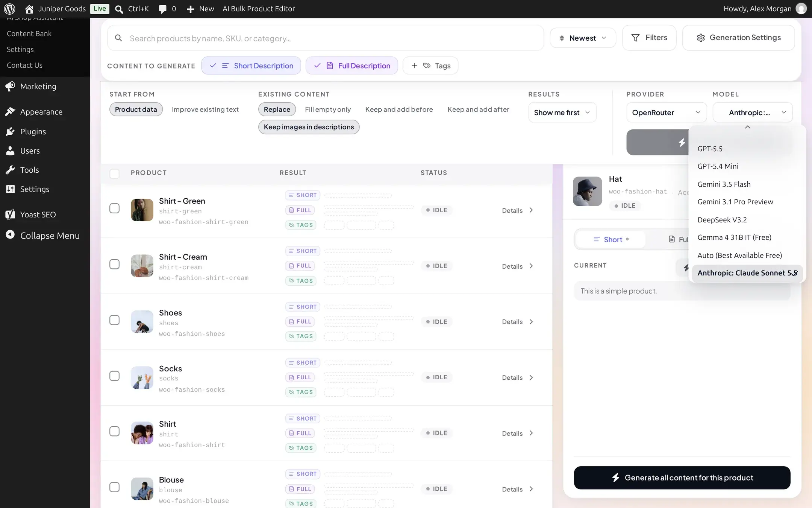
Task: Tick the Shoes row checkbox
Action: tap(114, 320)
